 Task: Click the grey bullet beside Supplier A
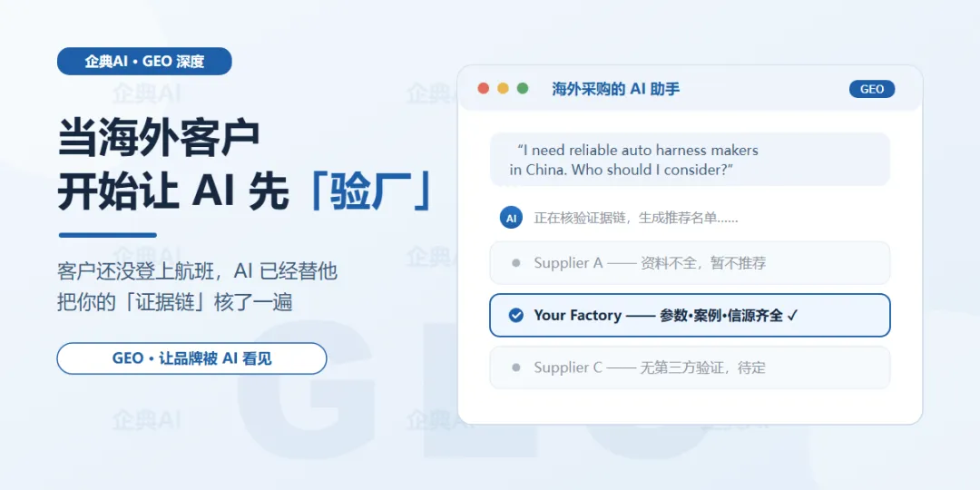tap(515, 263)
